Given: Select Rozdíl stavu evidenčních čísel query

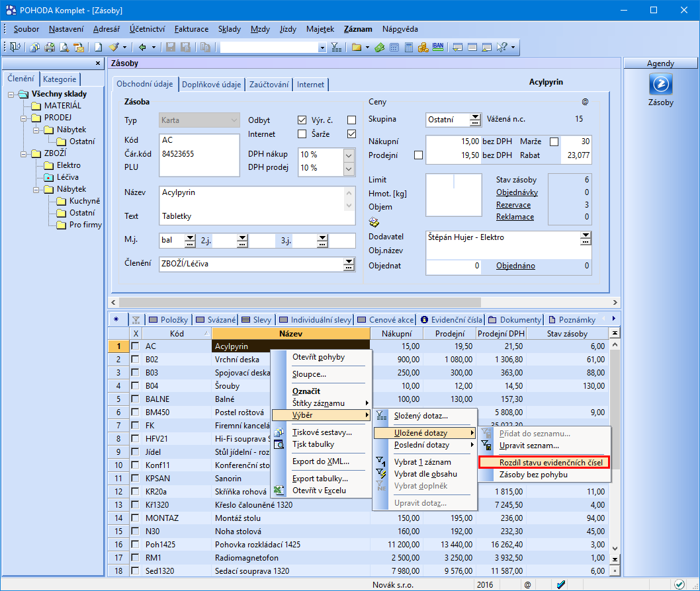Looking at the screenshot, I should [544, 463].
